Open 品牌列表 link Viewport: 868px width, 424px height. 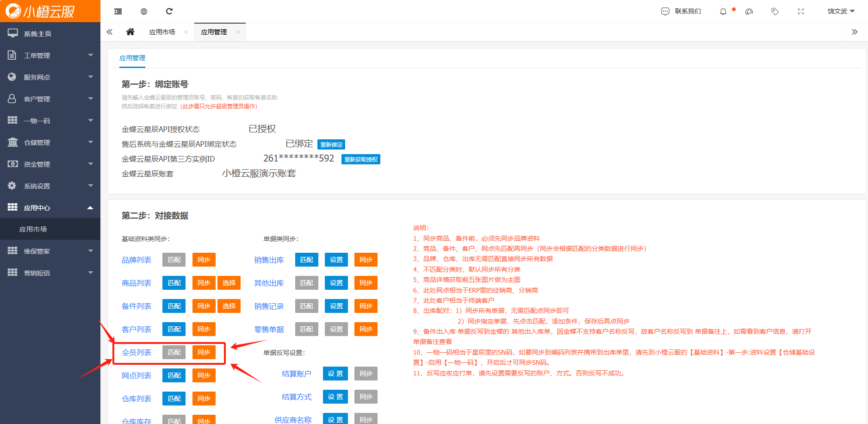pyautogui.click(x=136, y=260)
